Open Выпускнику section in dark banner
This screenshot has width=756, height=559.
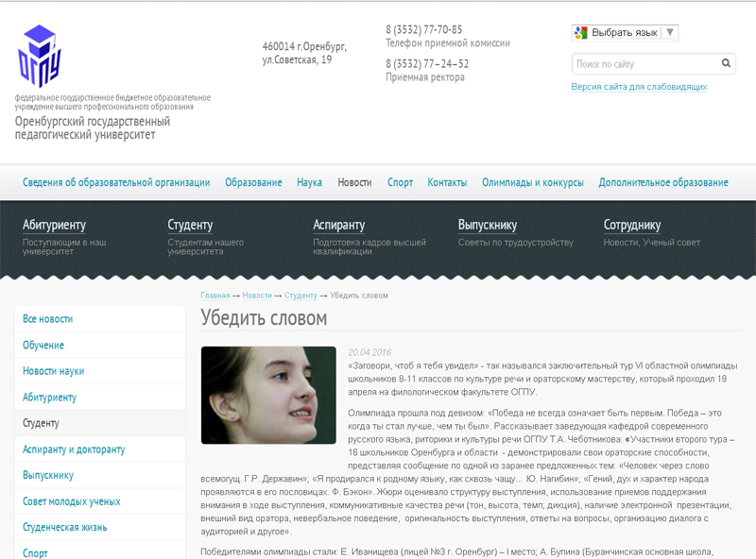[488, 225]
